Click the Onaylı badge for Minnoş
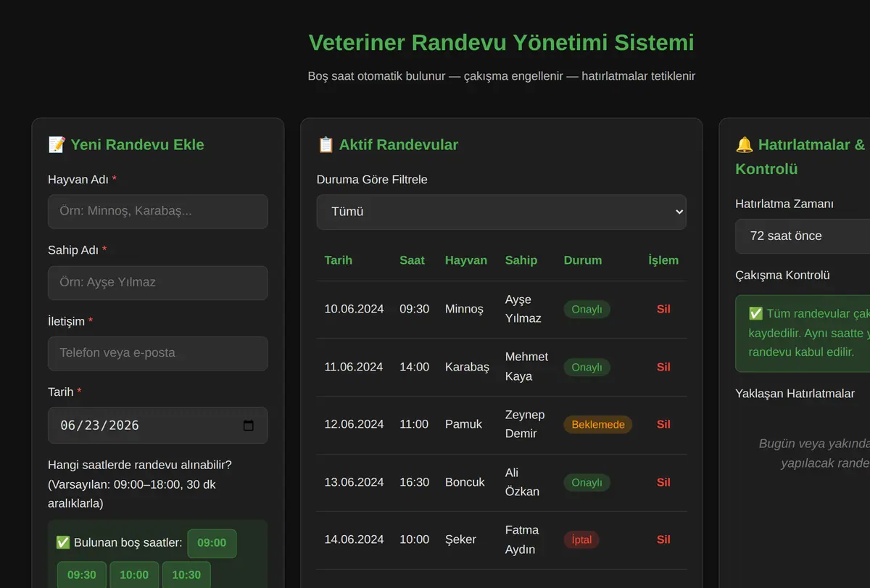The image size is (870, 588). point(587,310)
